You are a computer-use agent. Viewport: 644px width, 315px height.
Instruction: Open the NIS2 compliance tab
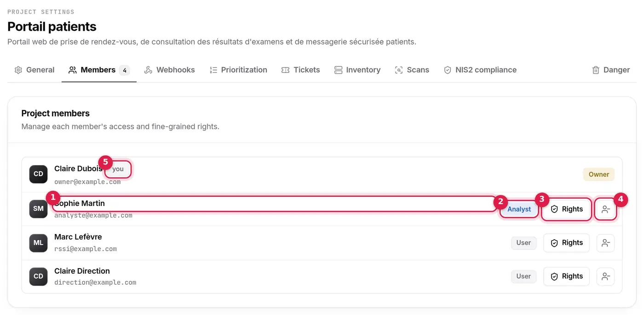[x=480, y=70]
